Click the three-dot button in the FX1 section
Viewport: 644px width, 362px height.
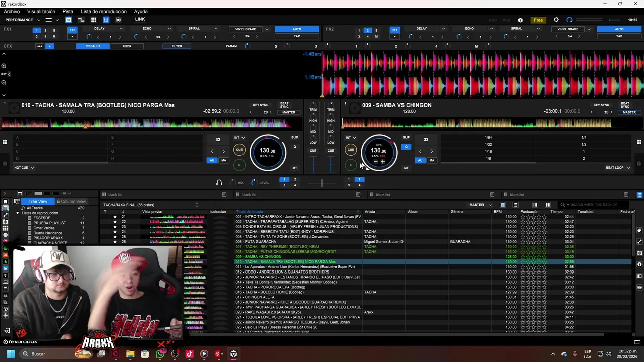[72, 30]
